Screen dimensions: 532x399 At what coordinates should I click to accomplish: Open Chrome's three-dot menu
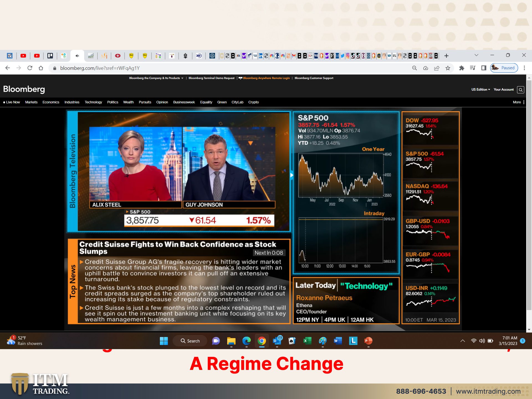[x=524, y=68]
